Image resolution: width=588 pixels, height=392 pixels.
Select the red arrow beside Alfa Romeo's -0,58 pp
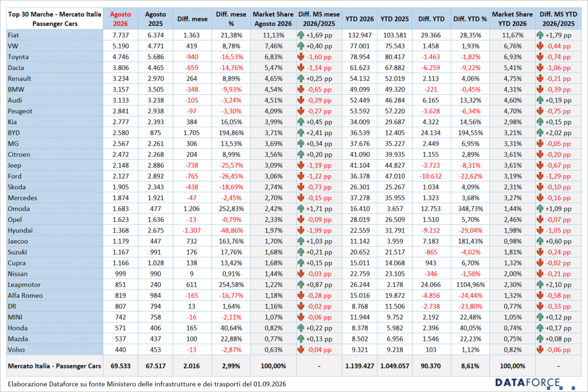(x=540, y=295)
